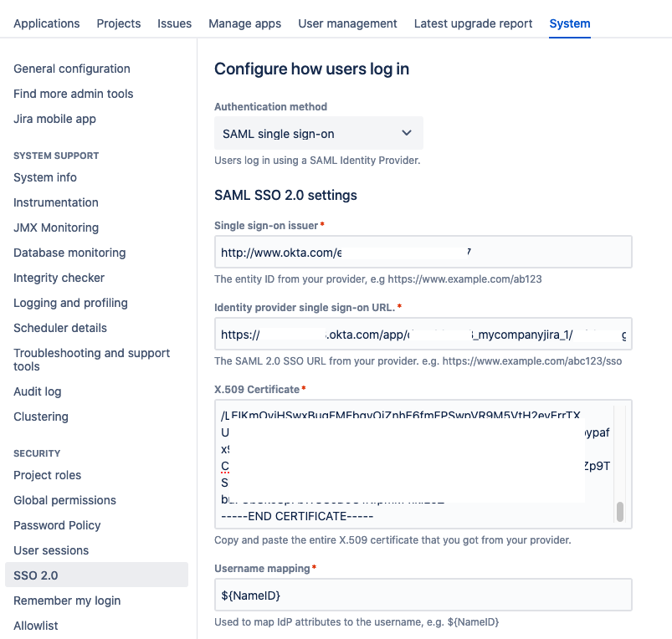Viewport: 672px width, 639px height.
Task: Go to Global permissions
Action: coord(63,500)
